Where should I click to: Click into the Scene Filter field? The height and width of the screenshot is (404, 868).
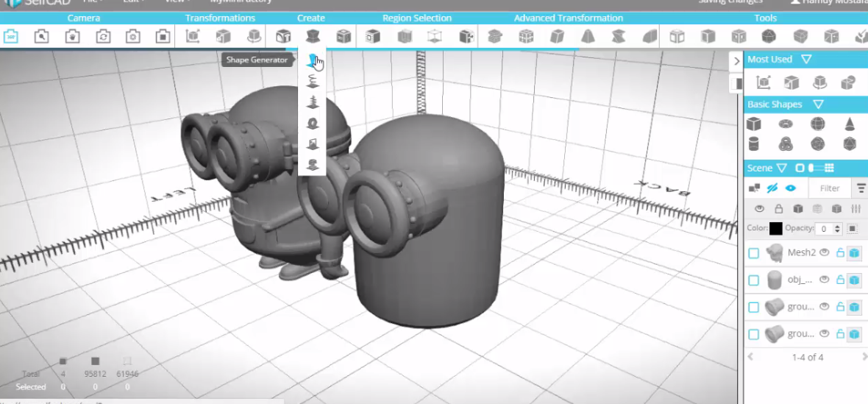pos(829,188)
